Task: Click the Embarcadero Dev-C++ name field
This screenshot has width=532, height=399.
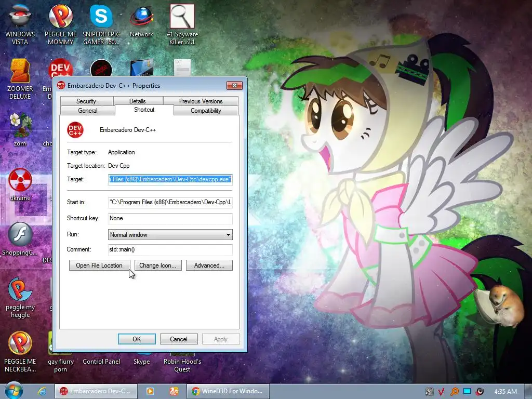Action: pyautogui.click(x=128, y=130)
